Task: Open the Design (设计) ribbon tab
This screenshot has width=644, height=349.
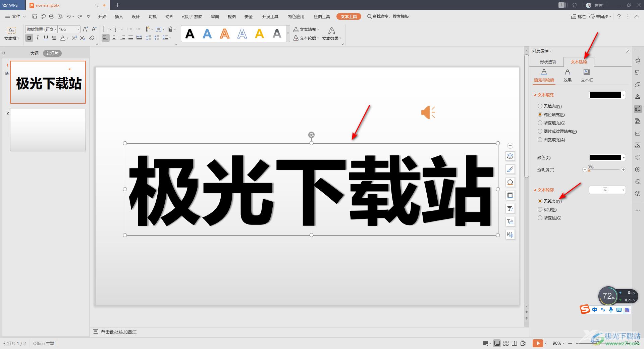Action: 136,16
